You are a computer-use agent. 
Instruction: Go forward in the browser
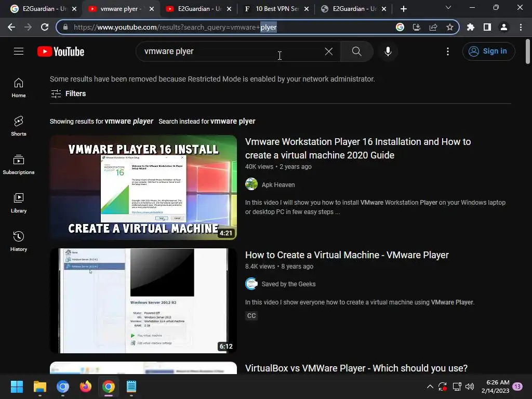(28, 27)
